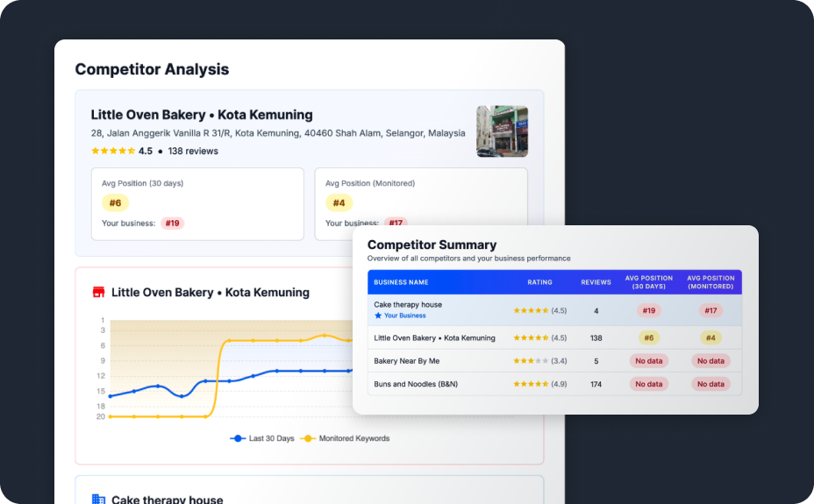
Task: Click the 138 reviews cell in summary table
Action: pos(596,337)
